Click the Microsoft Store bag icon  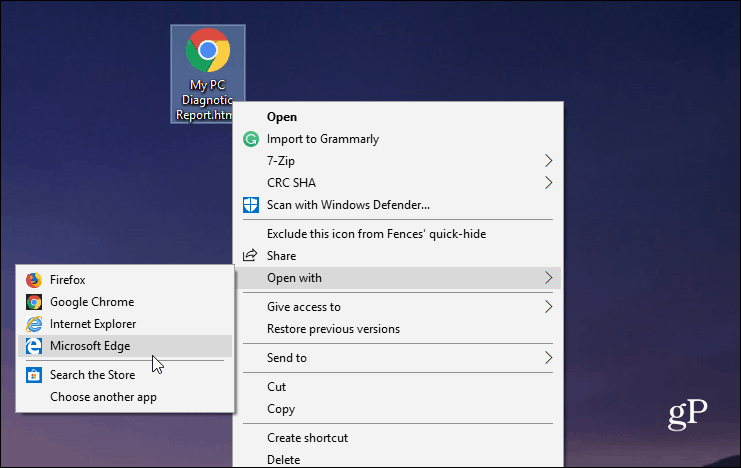click(34, 375)
